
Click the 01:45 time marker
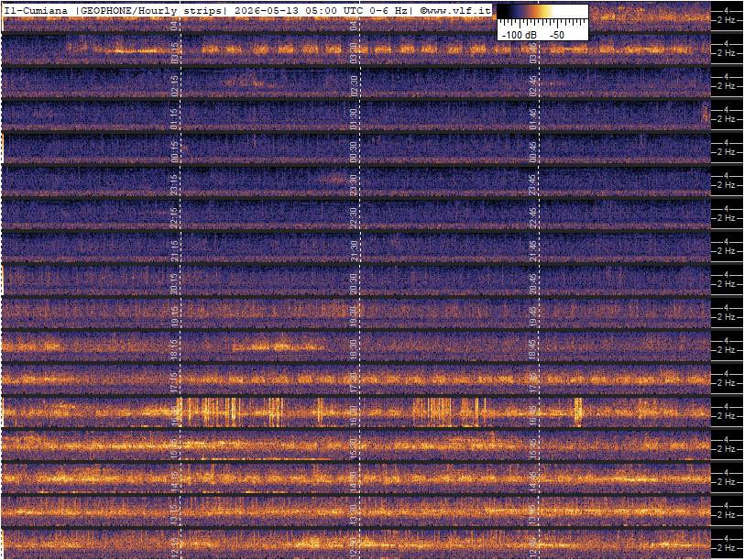[533, 118]
